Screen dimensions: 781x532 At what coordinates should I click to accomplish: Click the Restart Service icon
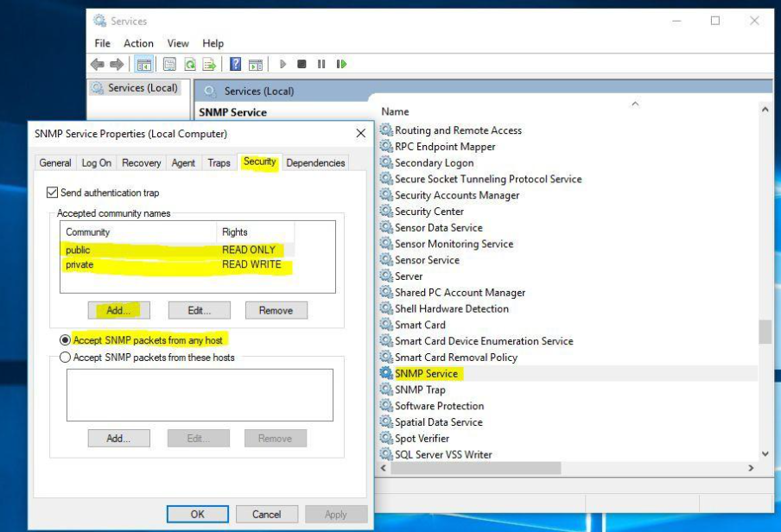coord(341,64)
